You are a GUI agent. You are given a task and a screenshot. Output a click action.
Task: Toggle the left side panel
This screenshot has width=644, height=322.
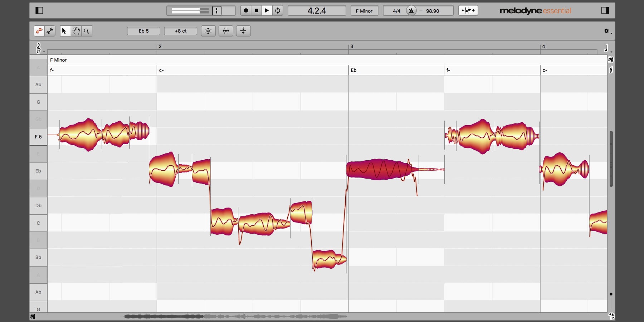(x=39, y=11)
